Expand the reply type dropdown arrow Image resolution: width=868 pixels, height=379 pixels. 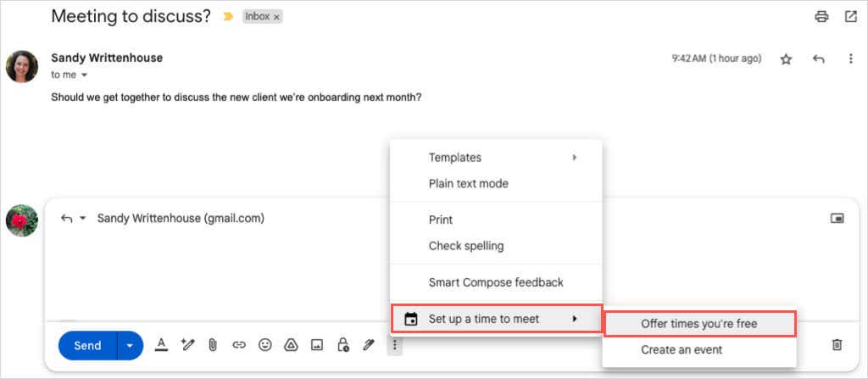tap(82, 218)
